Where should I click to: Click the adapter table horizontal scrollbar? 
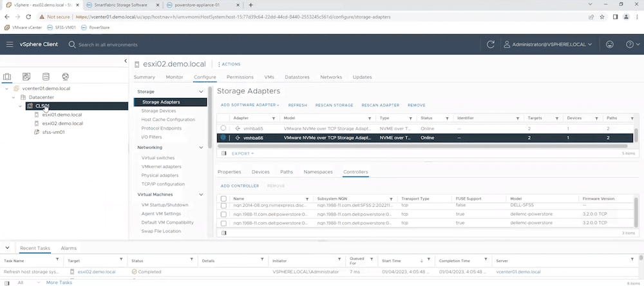422,146
